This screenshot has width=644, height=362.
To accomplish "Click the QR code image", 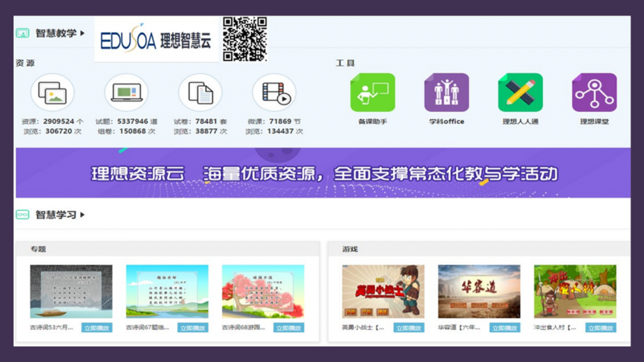I will 245,39.
